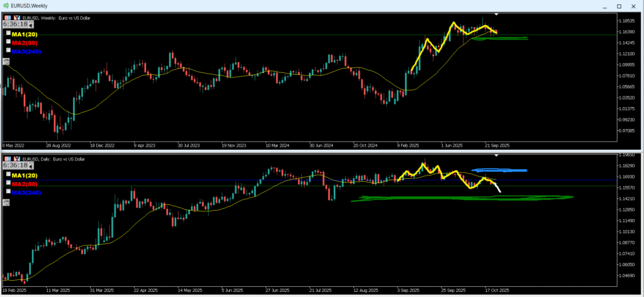Click the white chart shift triangle on Weekly chart
The width and height of the screenshot is (644, 297).
[x=496, y=14]
